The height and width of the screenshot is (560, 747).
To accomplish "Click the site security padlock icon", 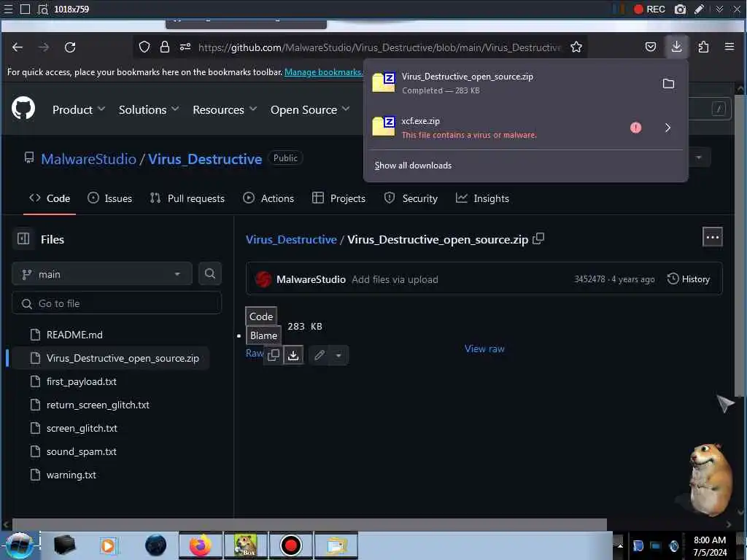I will (165, 47).
